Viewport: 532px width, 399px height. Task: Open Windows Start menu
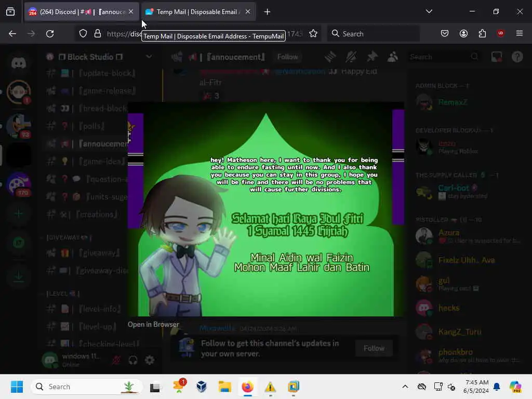(17, 387)
